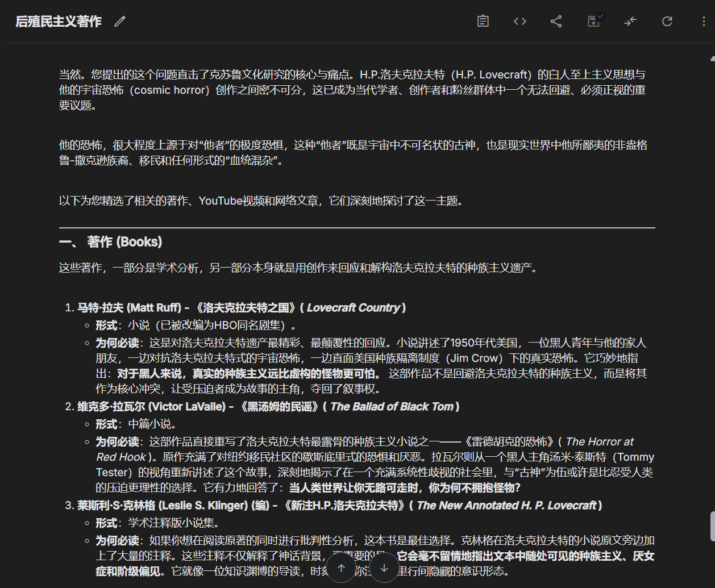
Task: Click the page title "后殖民主义著作"
Action: (x=59, y=22)
